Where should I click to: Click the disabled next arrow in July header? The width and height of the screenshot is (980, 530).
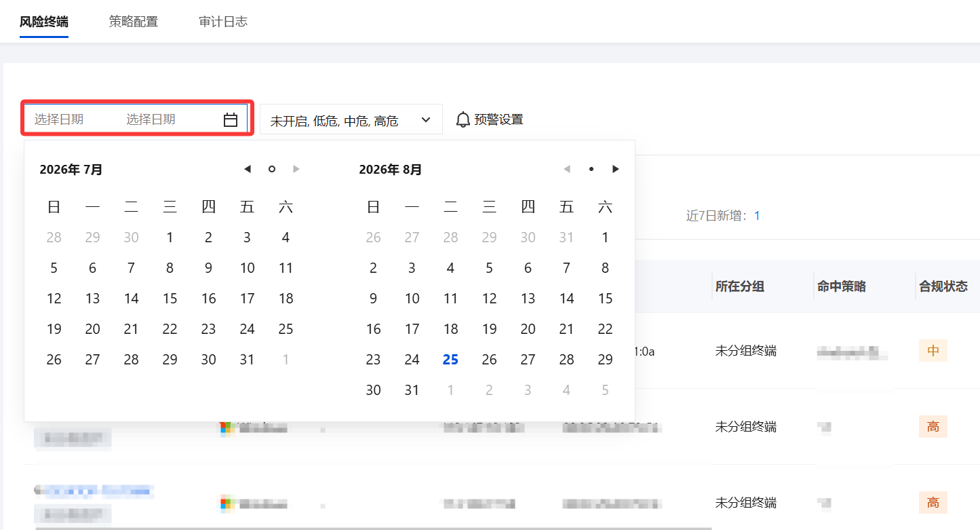(x=296, y=169)
